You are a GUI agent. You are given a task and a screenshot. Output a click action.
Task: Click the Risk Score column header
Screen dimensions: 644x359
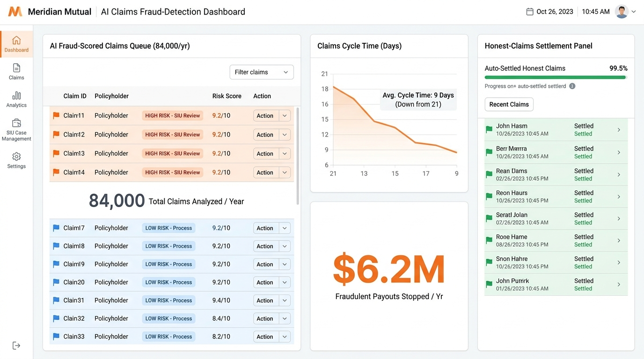click(x=227, y=96)
